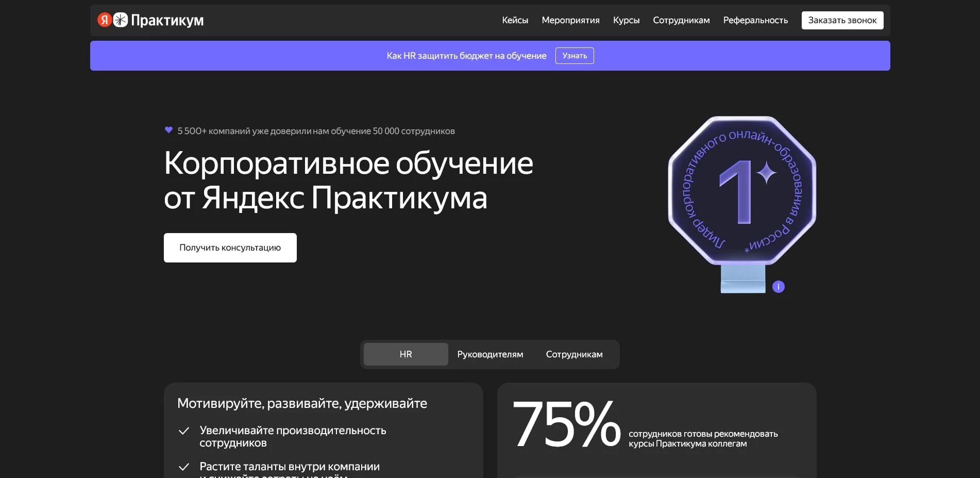Click Узнать in the purple banner

574,55
